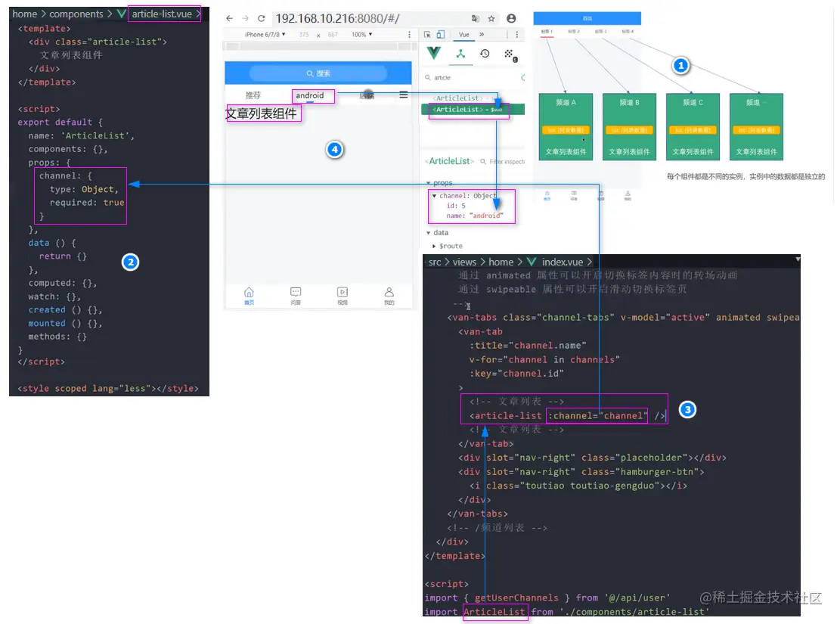Click the inspect element picker icon

tap(427, 34)
